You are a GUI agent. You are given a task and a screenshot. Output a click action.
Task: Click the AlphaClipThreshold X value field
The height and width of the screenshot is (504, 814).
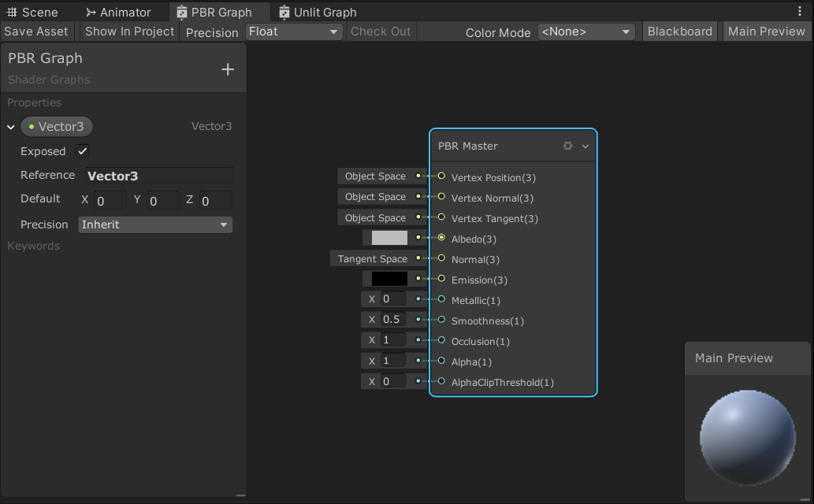pos(393,381)
